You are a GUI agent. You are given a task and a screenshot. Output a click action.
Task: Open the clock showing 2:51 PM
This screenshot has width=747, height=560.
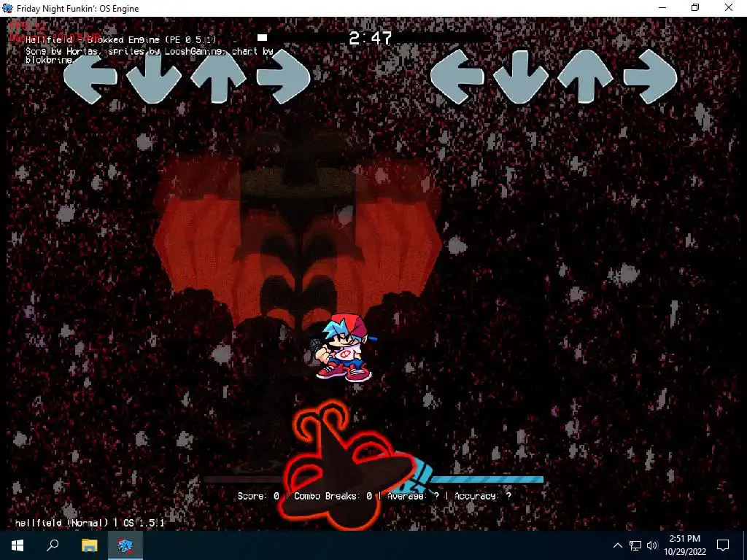(684, 545)
